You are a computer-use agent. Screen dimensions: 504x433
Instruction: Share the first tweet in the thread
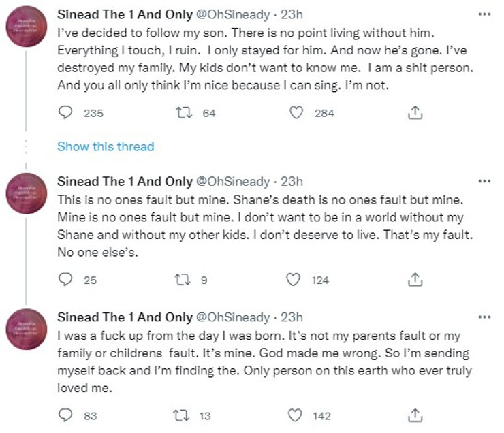pyautogui.click(x=415, y=113)
